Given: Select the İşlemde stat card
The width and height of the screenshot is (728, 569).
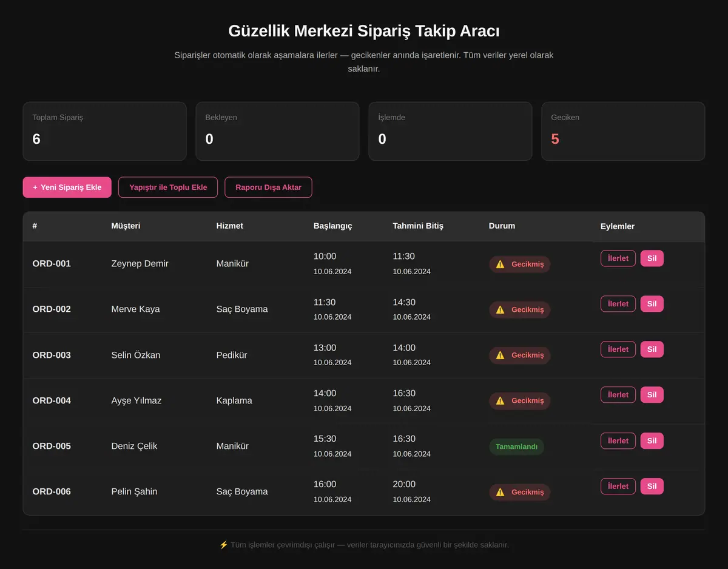Looking at the screenshot, I should [450, 131].
